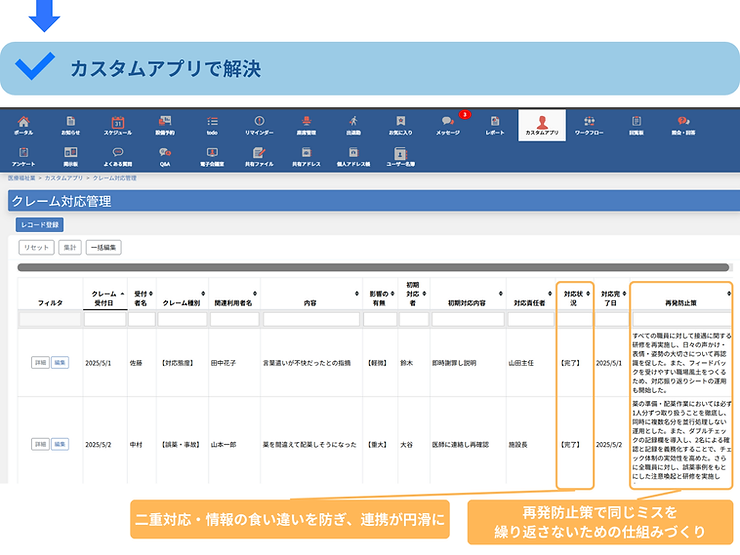Open the ワークフロー icon
This screenshot has height=555, width=740.
589,124
